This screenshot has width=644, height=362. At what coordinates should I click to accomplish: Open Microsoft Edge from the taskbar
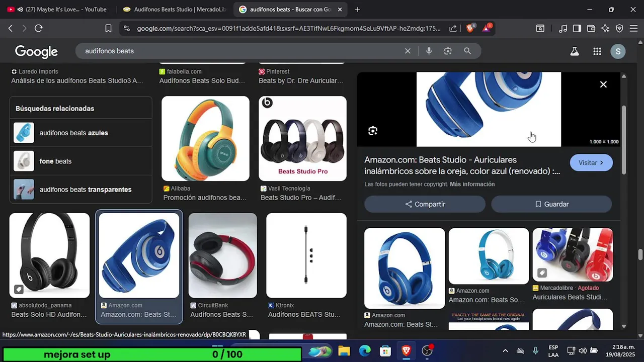[365, 351]
